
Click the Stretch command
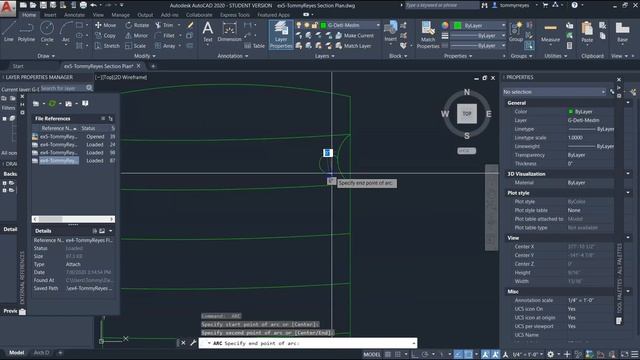click(107, 46)
